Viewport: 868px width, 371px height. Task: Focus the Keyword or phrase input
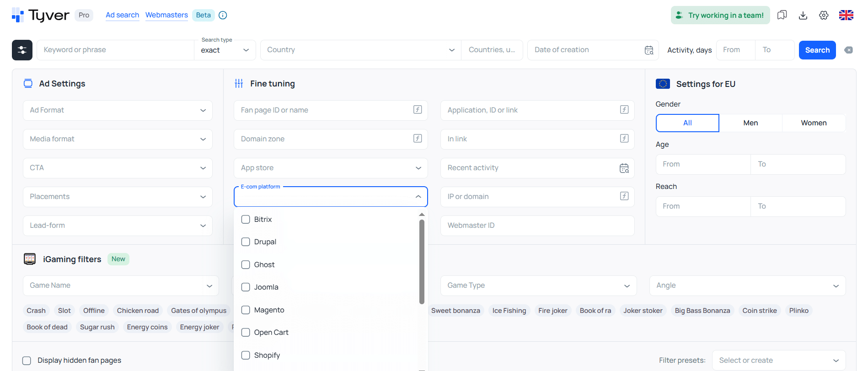coord(115,50)
